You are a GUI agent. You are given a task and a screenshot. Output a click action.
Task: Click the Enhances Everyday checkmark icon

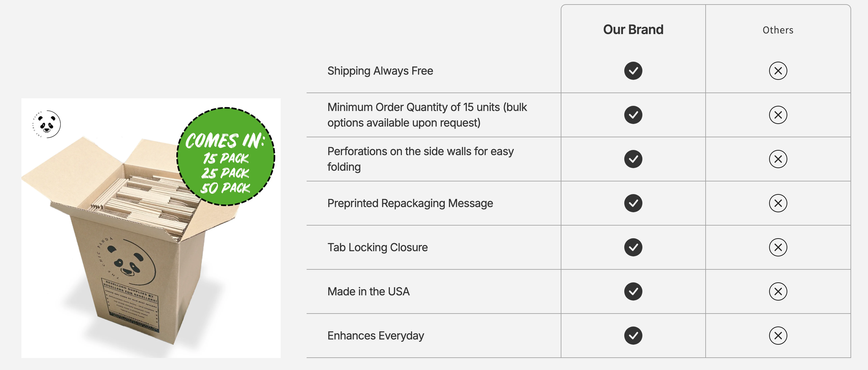tap(633, 336)
